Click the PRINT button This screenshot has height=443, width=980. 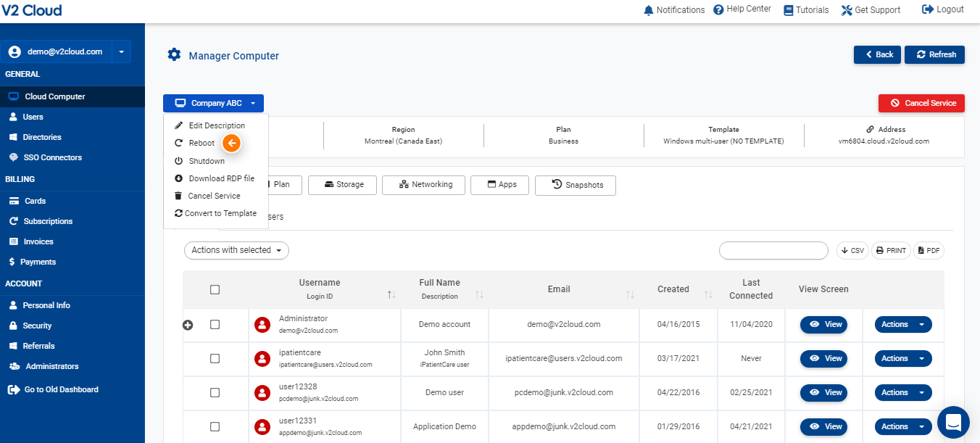coord(891,250)
